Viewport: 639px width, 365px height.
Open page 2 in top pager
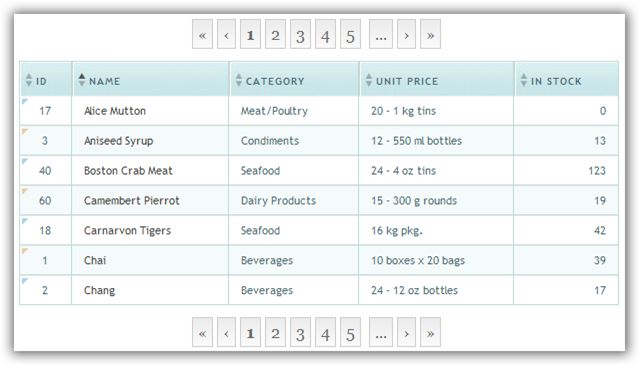[x=275, y=34]
